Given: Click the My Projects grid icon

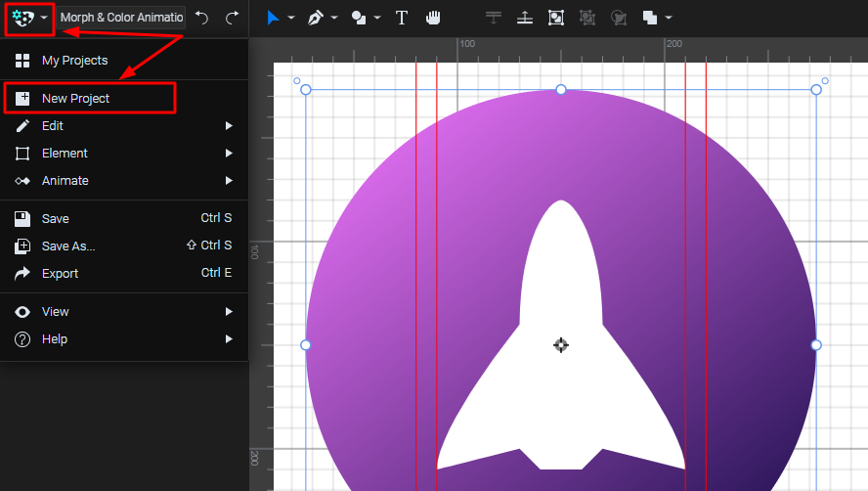Looking at the screenshot, I should (x=22, y=61).
